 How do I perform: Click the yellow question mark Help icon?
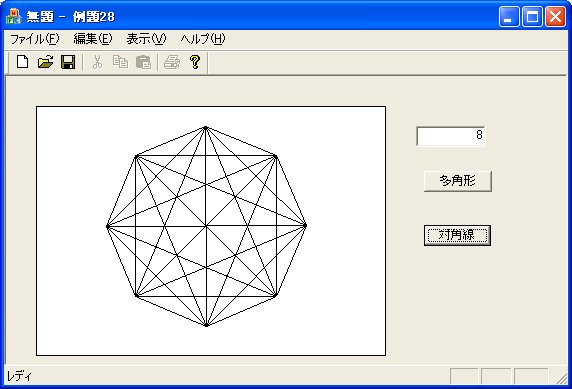[x=195, y=62]
